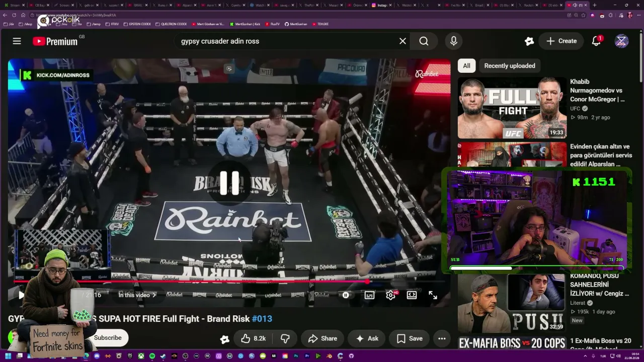This screenshot has height=362, width=644.
Task: Open the KOMANDO, PUSU SAHNELERİNİ video title
Action: pyautogui.click(x=600, y=285)
